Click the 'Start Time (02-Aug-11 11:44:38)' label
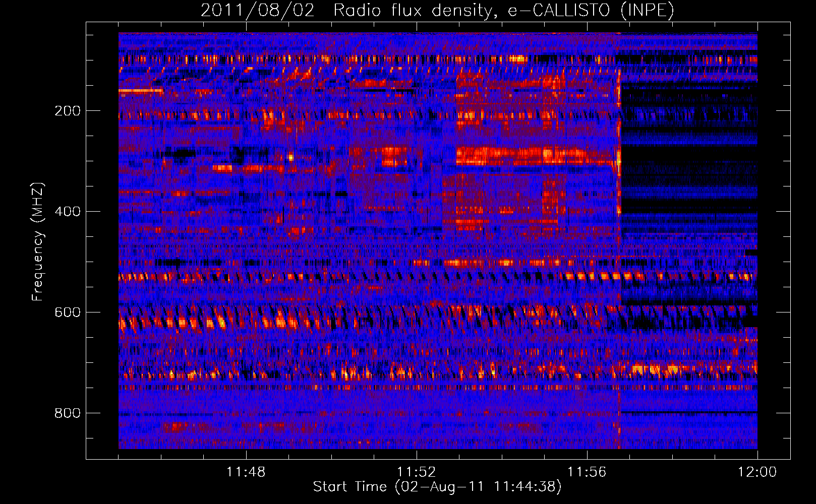This screenshot has width=816, height=504. click(437, 487)
